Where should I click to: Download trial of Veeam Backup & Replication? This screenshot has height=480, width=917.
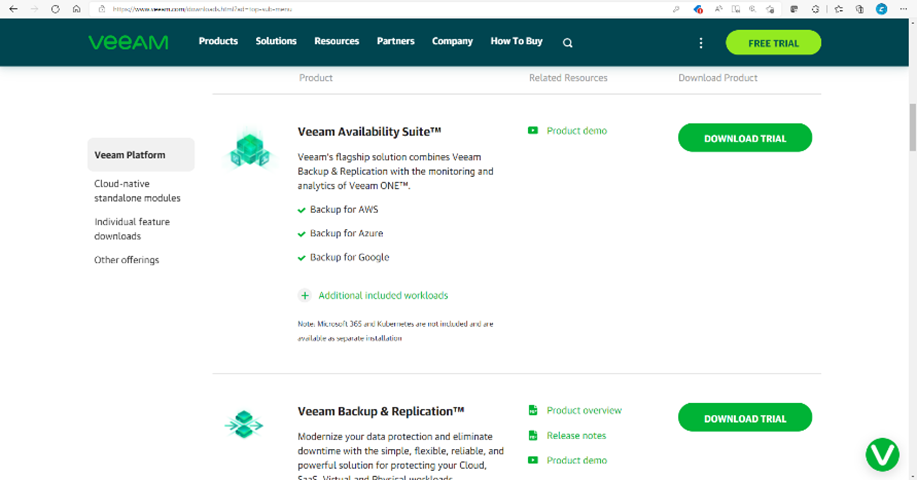coord(744,418)
